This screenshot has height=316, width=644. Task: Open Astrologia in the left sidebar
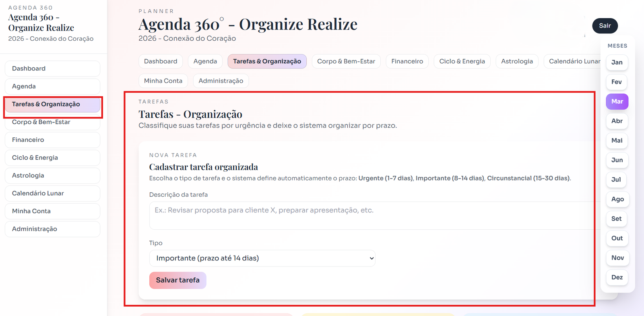(52, 175)
